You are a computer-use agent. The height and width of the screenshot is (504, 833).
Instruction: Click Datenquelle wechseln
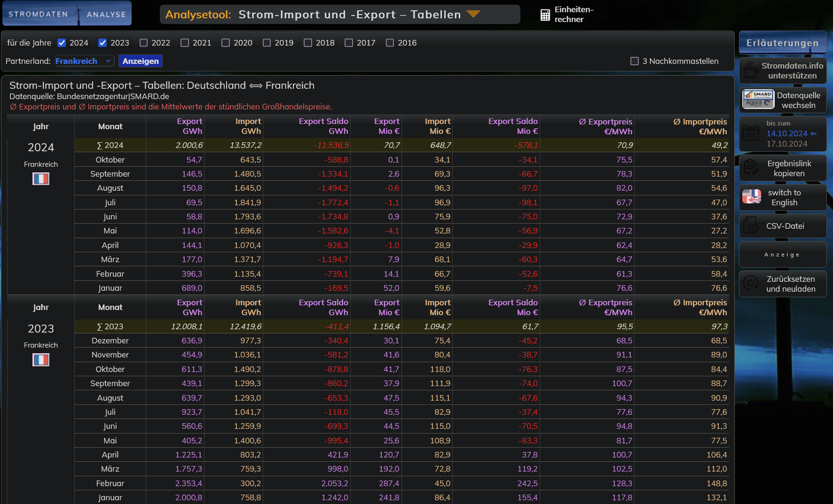point(783,100)
